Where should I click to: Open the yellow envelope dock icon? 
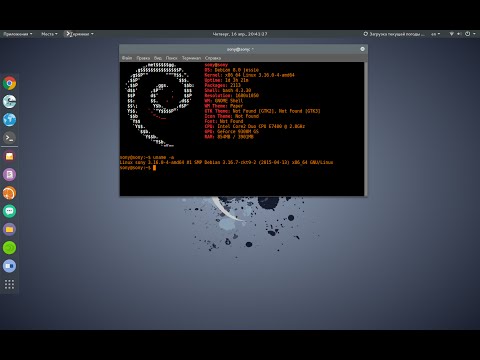9,156
